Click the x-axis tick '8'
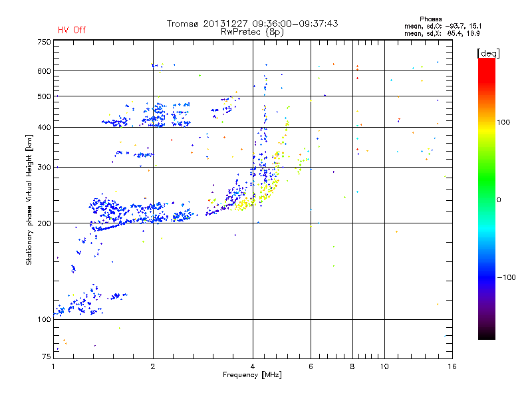This screenshot has width=532, height=399. click(x=352, y=366)
